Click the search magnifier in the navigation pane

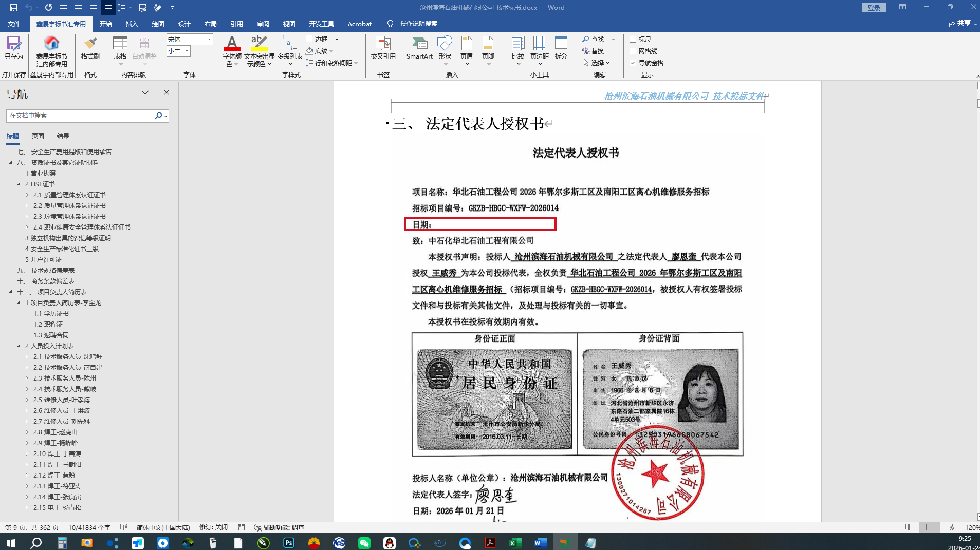[x=158, y=116]
